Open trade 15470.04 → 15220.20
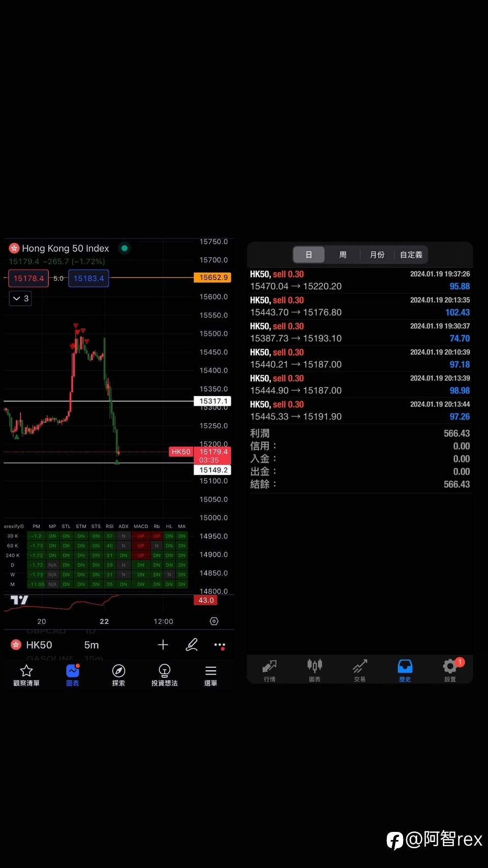Viewport: 488px width, 868px height. point(360,280)
